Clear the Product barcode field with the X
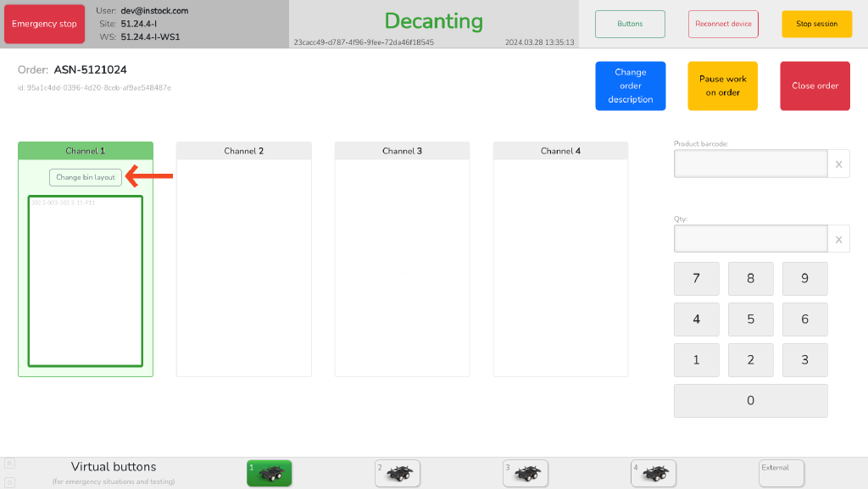Viewport: 868px width, 489px height. pos(838,163)
